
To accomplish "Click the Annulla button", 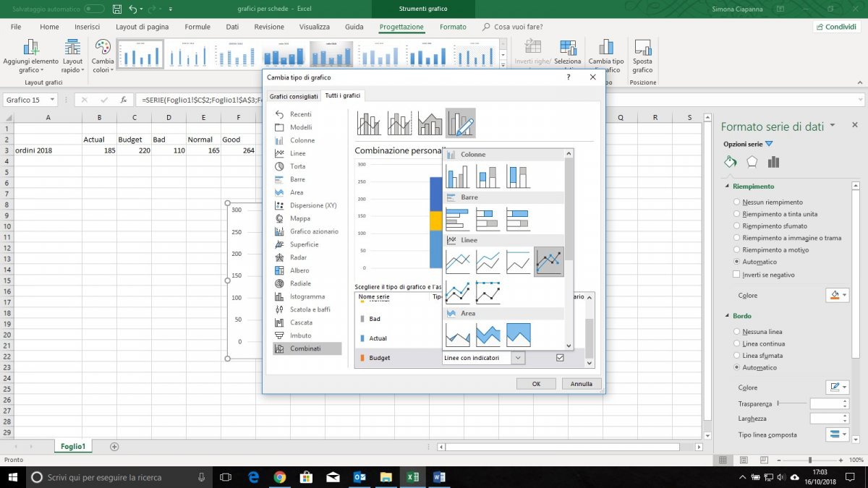I will coord(581,383).
